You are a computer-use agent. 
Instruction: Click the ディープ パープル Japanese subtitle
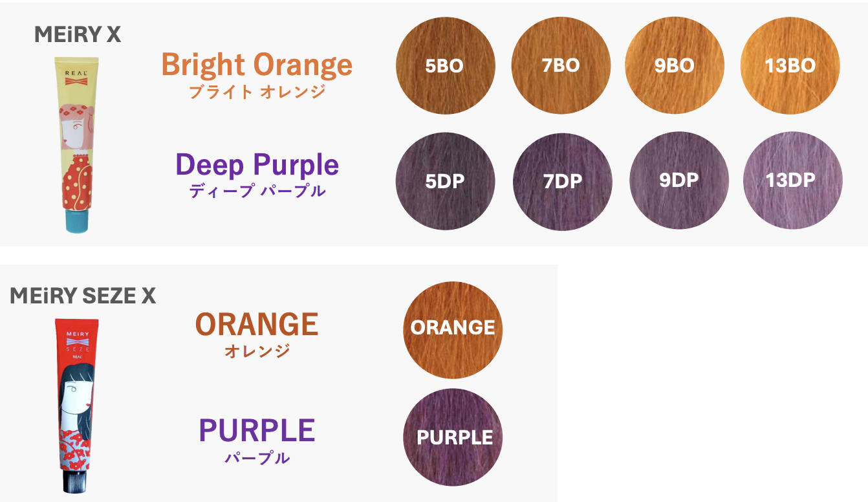[x=257, y=191]
